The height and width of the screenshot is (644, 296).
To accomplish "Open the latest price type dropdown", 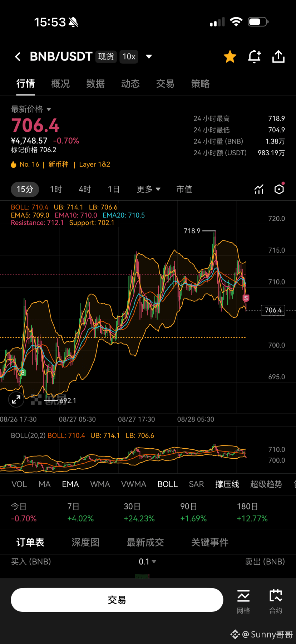I will click(x=31, y=109).
